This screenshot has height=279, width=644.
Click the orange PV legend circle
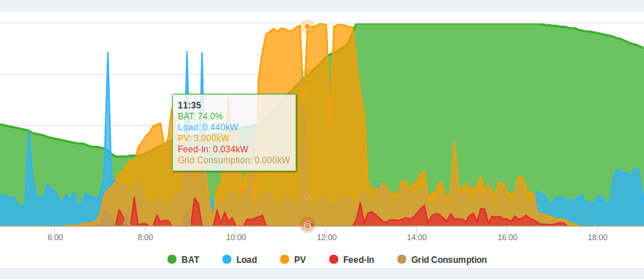[x=285, y=259]
